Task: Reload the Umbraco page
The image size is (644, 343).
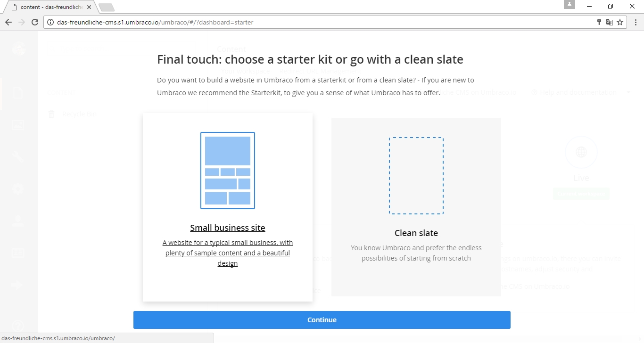Action: [34, 22]
